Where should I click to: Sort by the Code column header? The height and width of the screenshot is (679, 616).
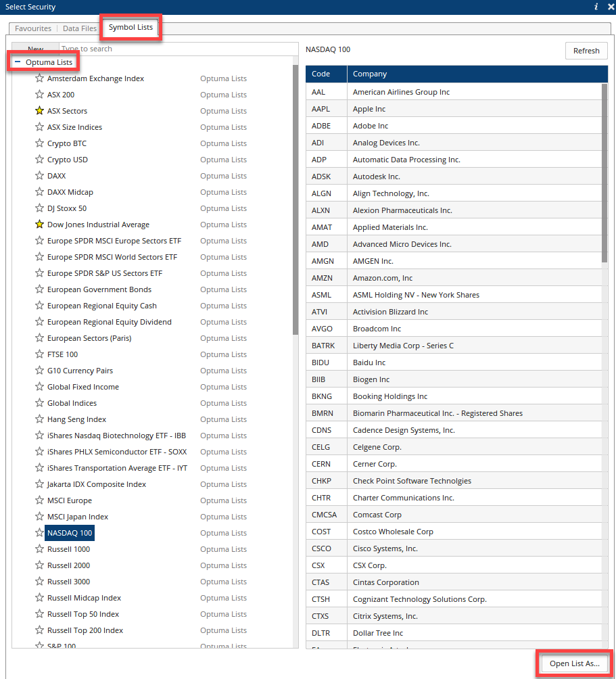tap(327, 74)
